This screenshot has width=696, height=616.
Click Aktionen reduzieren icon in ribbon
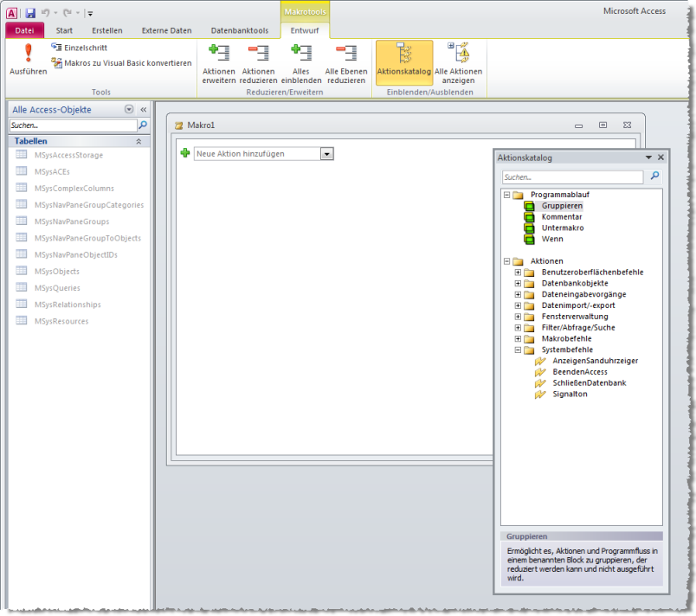(x=258, y=54)
